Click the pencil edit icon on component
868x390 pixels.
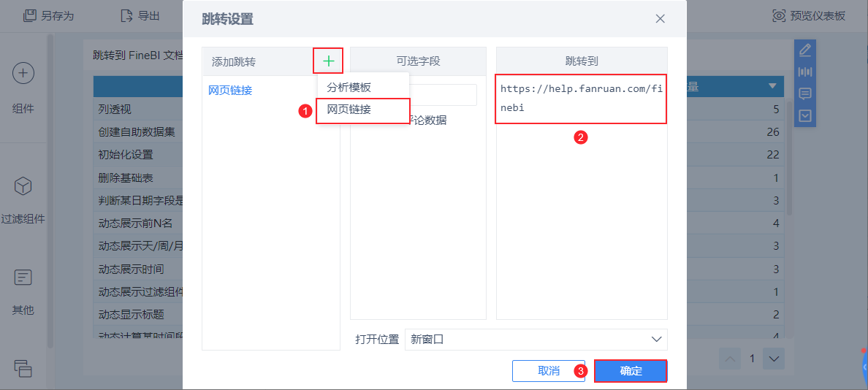coord(805,50)
